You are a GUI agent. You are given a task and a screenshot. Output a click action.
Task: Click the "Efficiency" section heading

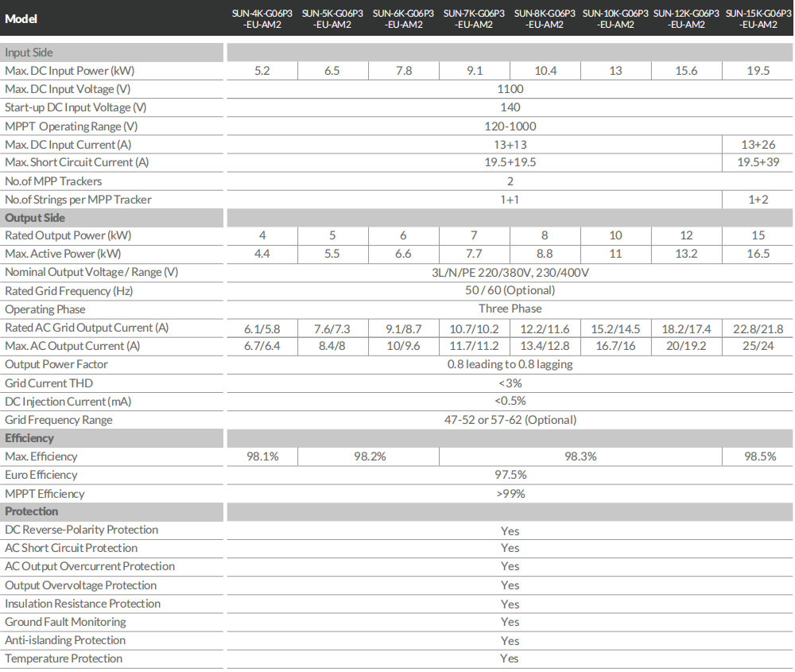29,438
